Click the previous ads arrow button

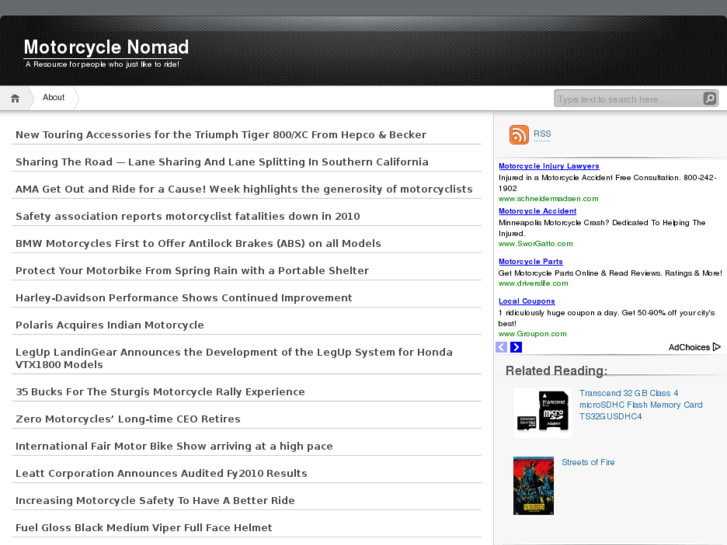501,347
